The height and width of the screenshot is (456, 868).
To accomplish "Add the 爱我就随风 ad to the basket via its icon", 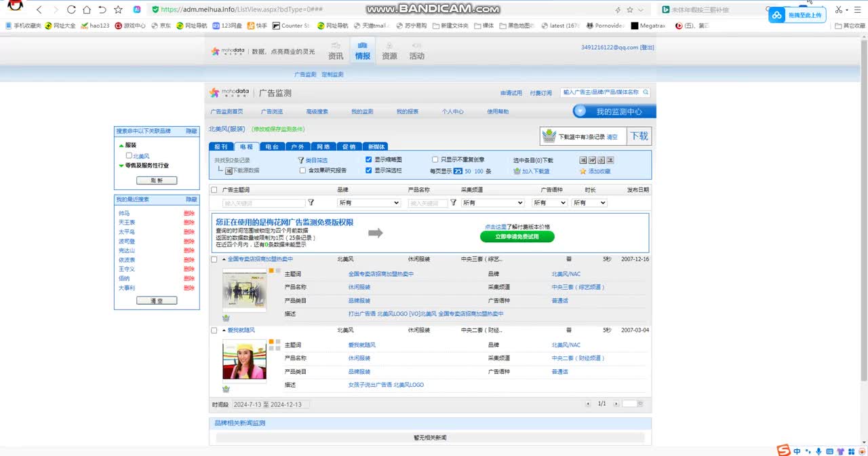I will (x=226, y=389).
